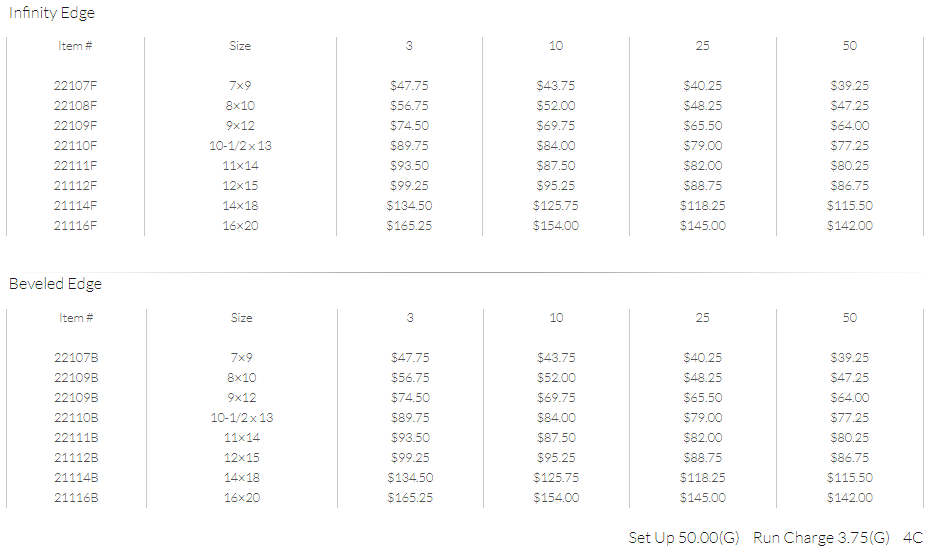Click the $142.00 price for 21116B
The width and height of the screenshot is (937, 556).
(850, 497)
